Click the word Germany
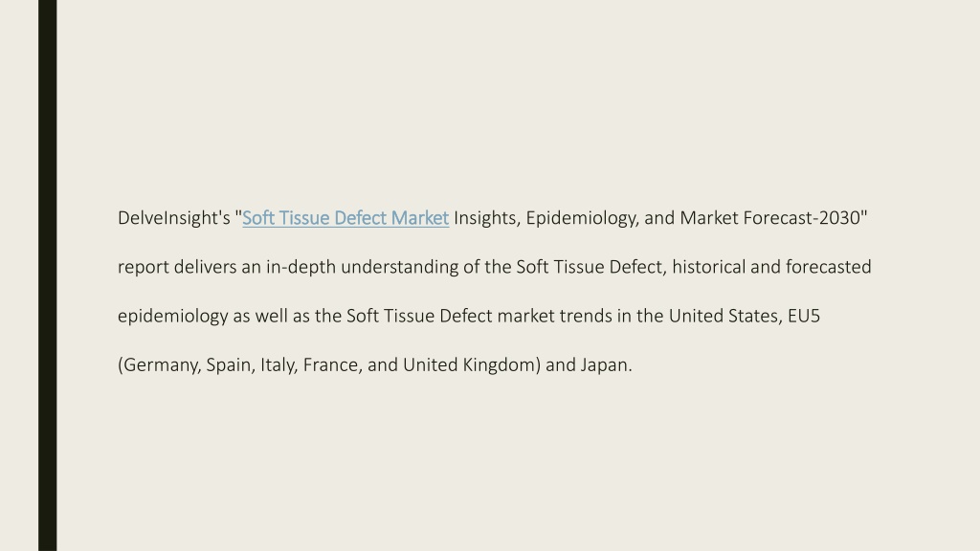Viewport: 980px width, 551px height. [162, 364]
